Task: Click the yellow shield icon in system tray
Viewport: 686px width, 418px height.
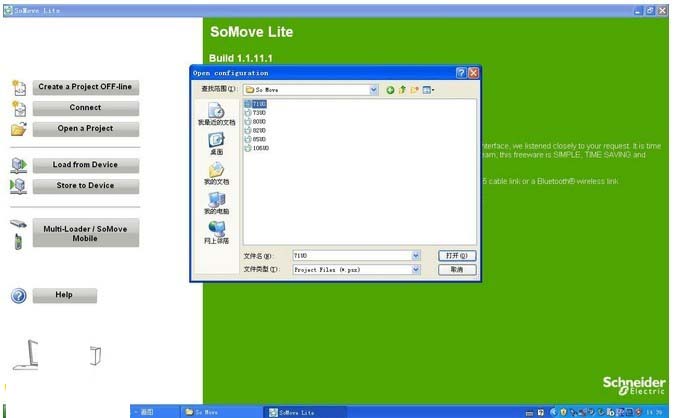Action: [x=564, y=412]
